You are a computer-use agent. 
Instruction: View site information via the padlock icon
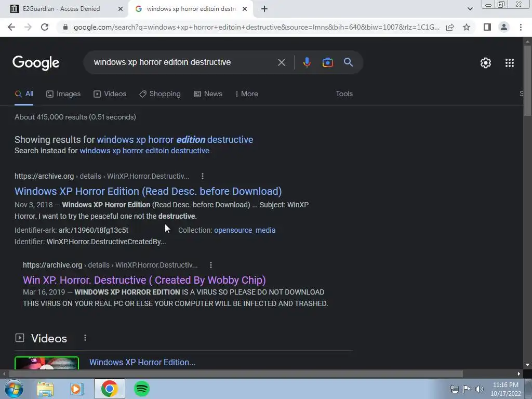(65, 27)
